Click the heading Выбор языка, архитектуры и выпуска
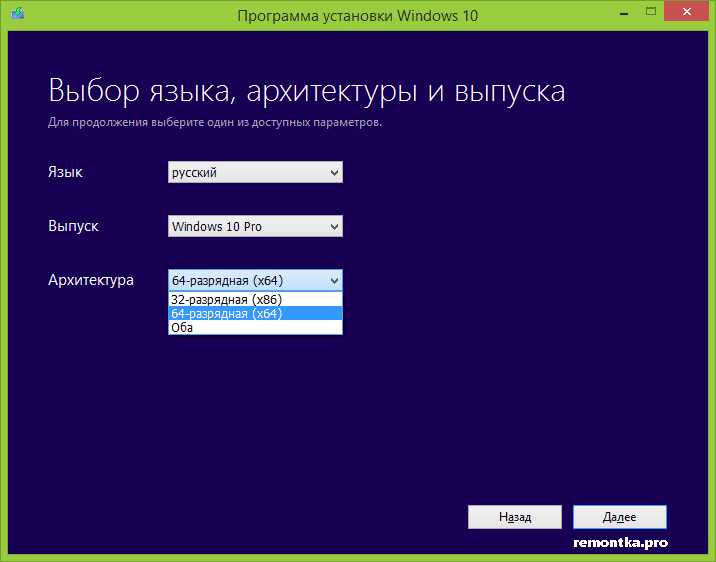Screen dimensions: 716x562 click(307, 91)
